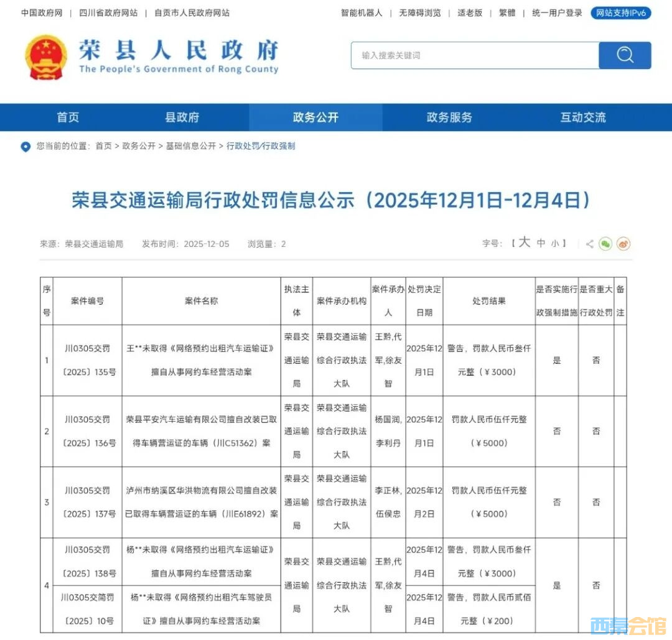Share article via WeChat icon

(x=605, y=244)
